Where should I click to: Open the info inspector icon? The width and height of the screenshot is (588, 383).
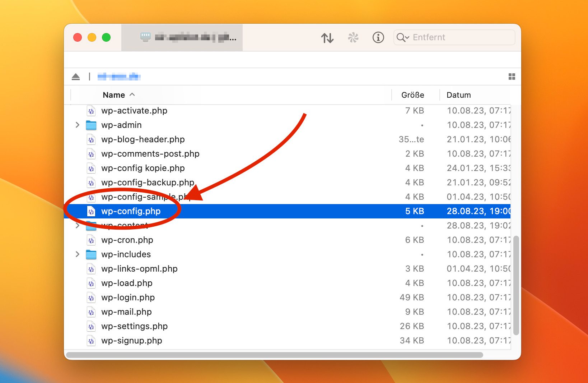pos(378,37)
